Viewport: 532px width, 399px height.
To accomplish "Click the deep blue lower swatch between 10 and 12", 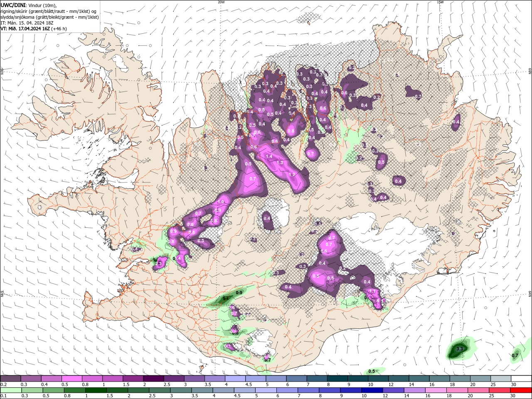I will coord(372,390).
